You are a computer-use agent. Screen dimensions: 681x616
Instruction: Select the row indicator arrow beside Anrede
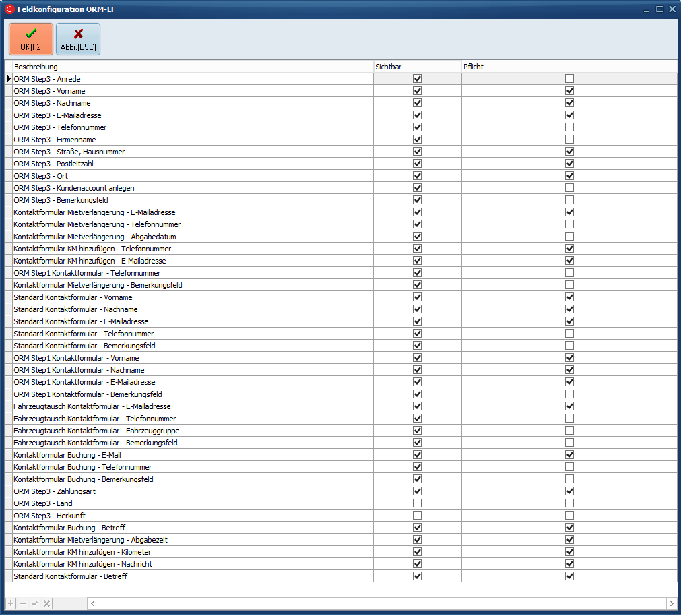[9, 79]
